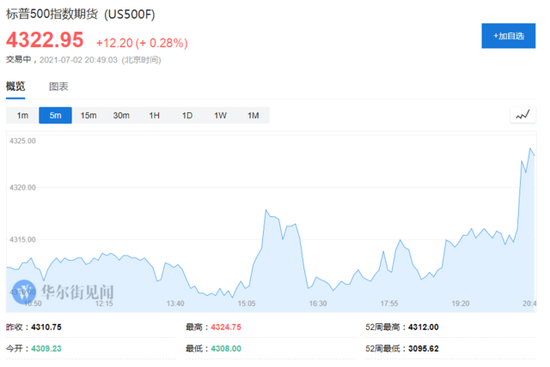This screenshot has height=367, width=550.
Task: Click the 昨收 value 4310.75
Action: coord(46,327)
